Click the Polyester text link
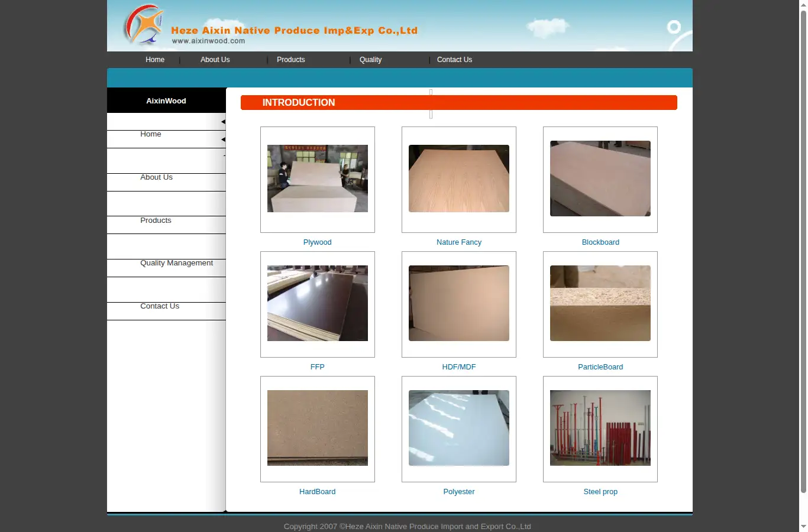808x532 pixels. (459, 492)
